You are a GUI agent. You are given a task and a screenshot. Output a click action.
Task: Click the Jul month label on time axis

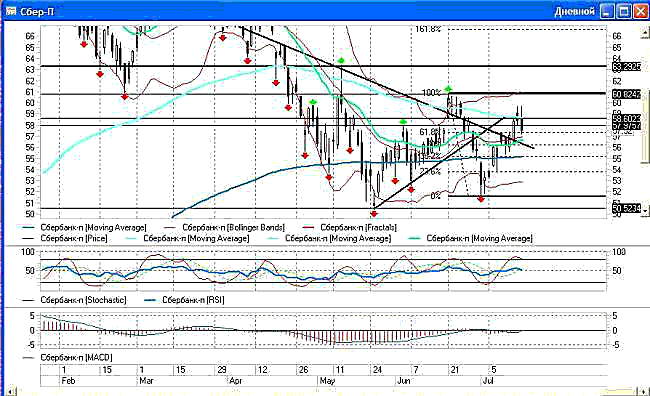tap(488, 381)
